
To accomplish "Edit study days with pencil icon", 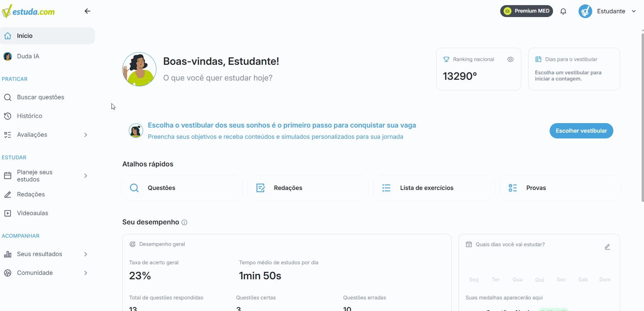I will [x=607, y=247].
